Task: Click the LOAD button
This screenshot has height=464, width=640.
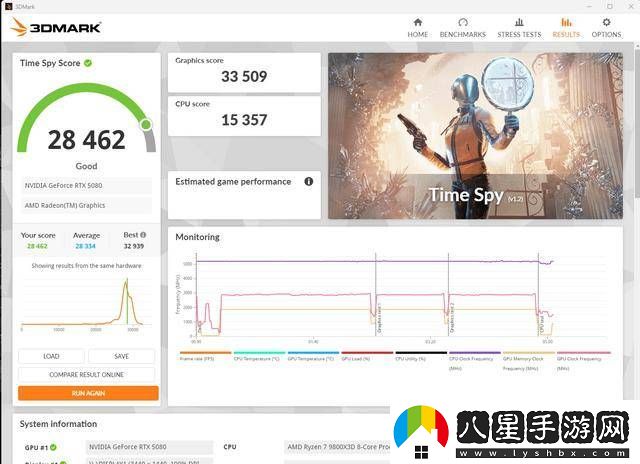Action: 51,356
